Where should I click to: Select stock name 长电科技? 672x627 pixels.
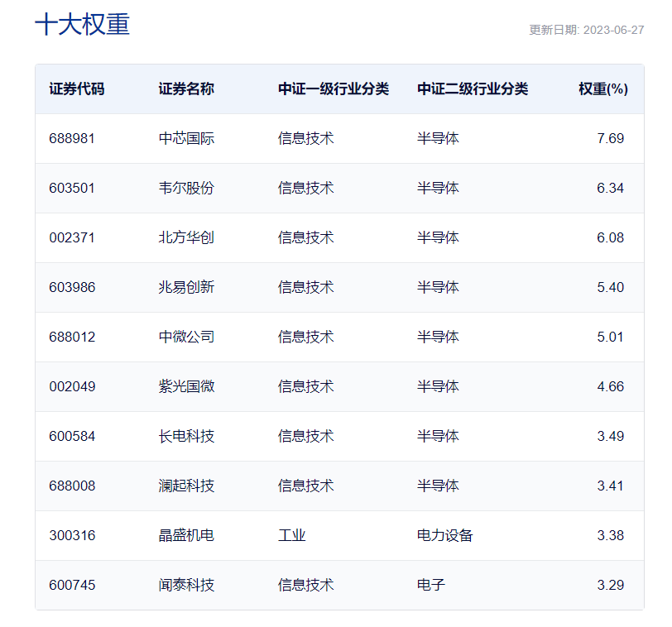point(186,437)
